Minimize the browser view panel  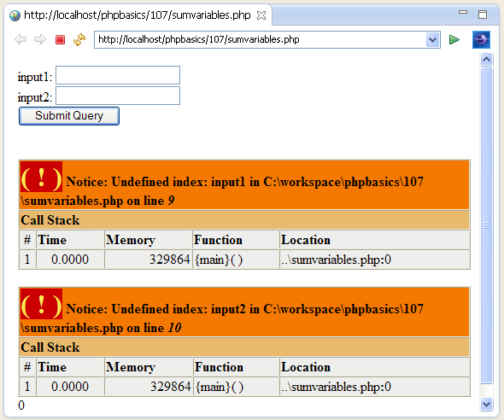click(463, 12)
